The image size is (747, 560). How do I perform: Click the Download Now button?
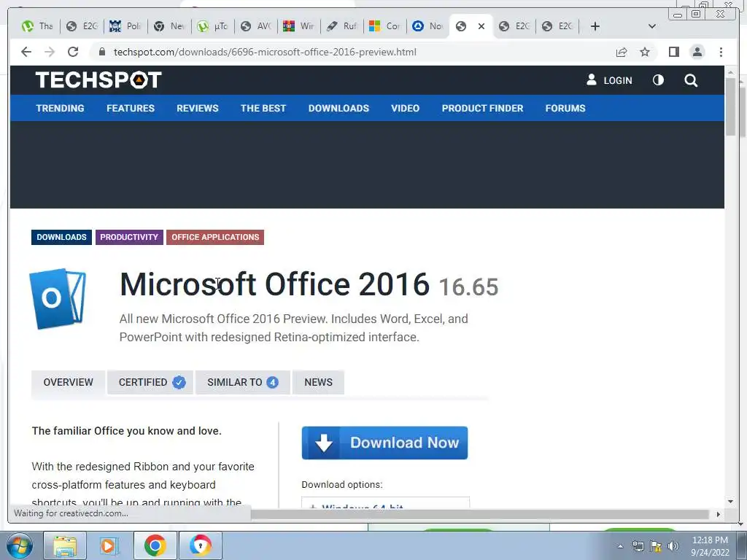(384, 443)
